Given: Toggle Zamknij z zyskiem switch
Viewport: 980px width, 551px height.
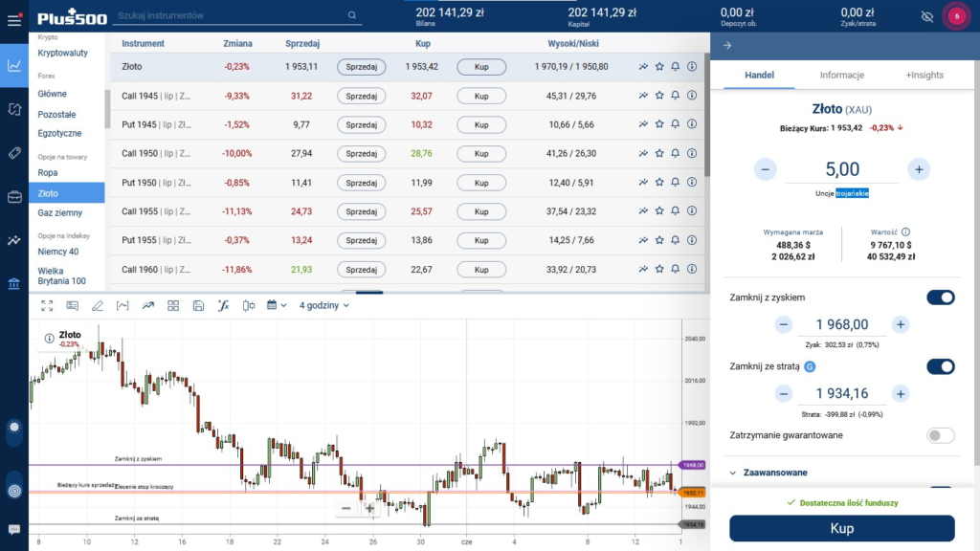Looking at the screenshot, I should click(x=940, y=298).
